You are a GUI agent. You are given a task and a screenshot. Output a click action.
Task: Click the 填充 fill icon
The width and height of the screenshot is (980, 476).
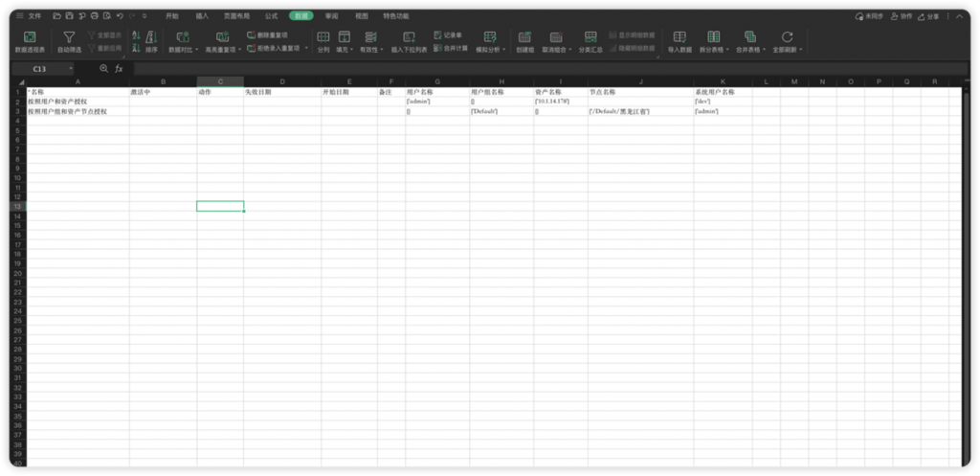click(344, 37)
